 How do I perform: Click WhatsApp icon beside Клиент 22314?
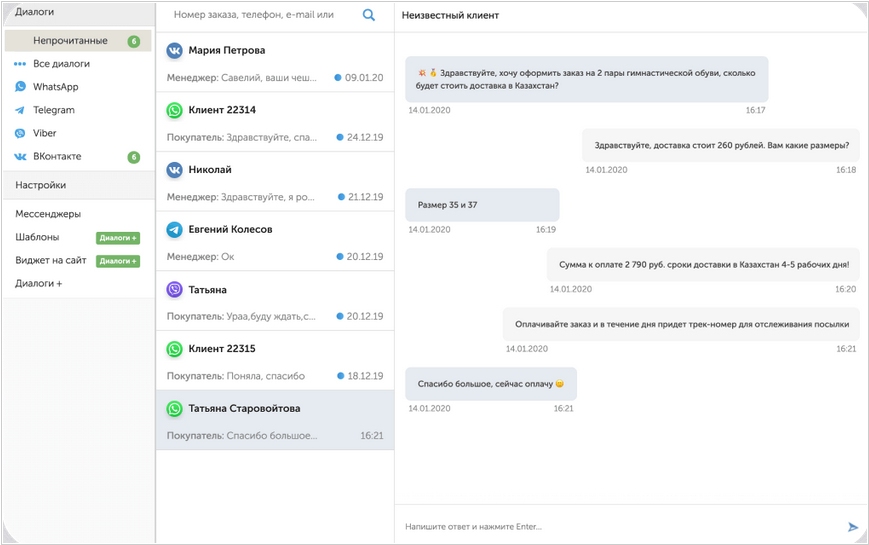pyautogui.click(x=175, y=110)
